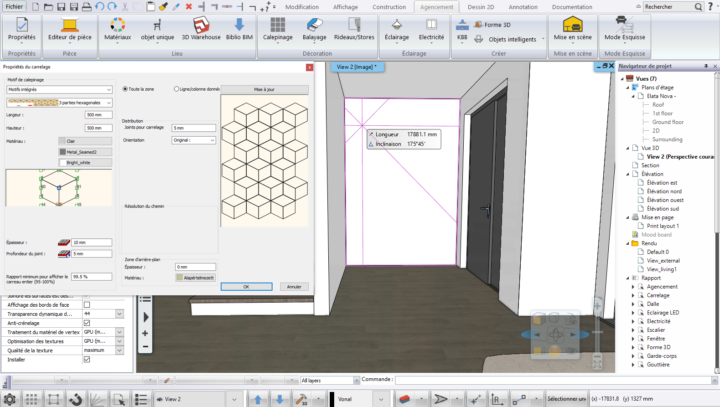Select 'Ligne/colonne donnée' radio button
This screenshot has height=407, width=720.
[176, 89]
